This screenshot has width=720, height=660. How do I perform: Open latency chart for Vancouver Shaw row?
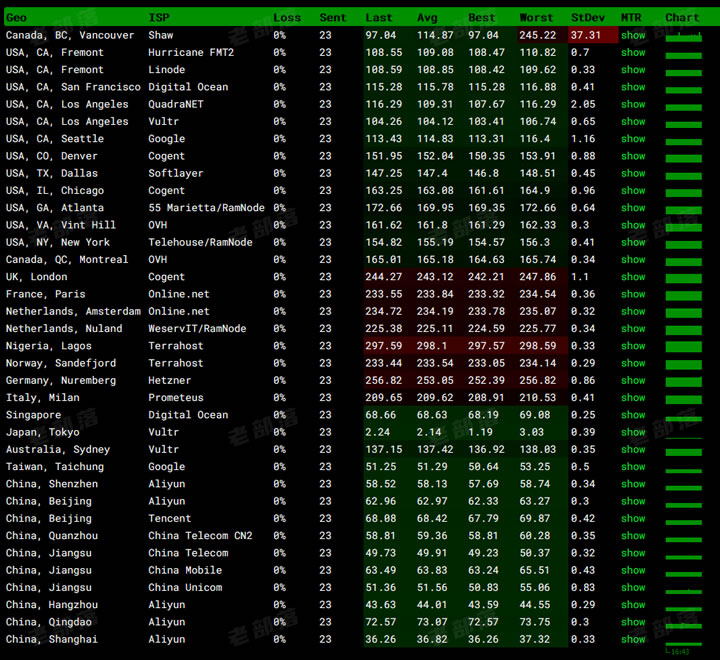point(683,37)
